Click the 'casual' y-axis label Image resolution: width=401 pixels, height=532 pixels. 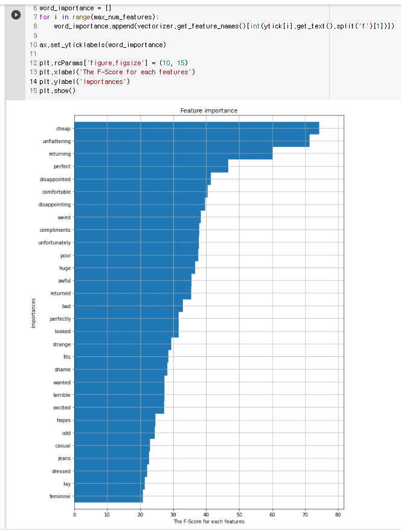(x=63, y=446)
